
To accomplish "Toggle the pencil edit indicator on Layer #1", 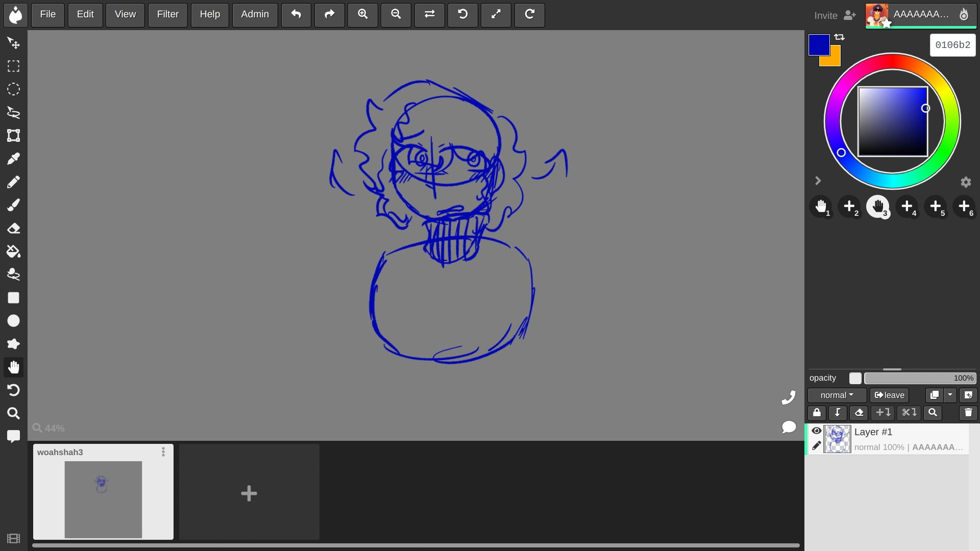I will tap(817, 445).
